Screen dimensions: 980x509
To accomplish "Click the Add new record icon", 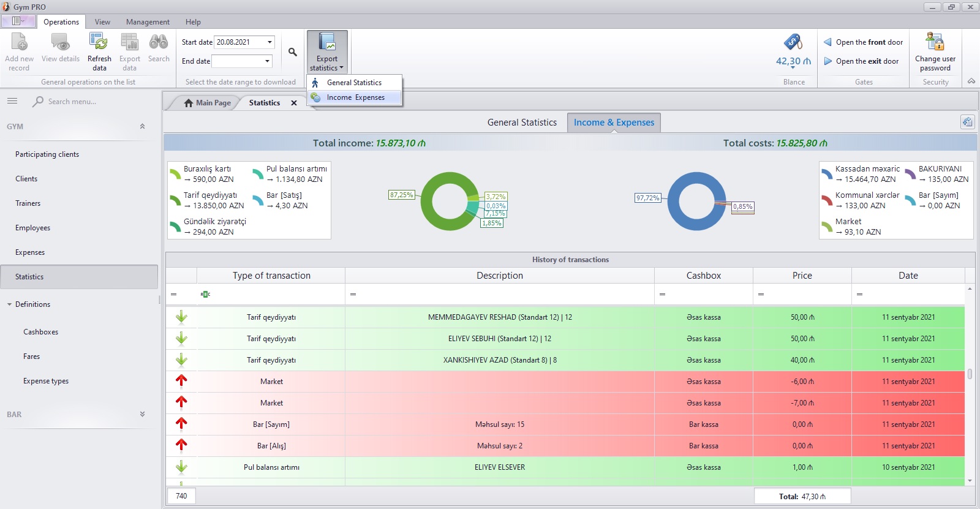I will [x=19, y=43].
